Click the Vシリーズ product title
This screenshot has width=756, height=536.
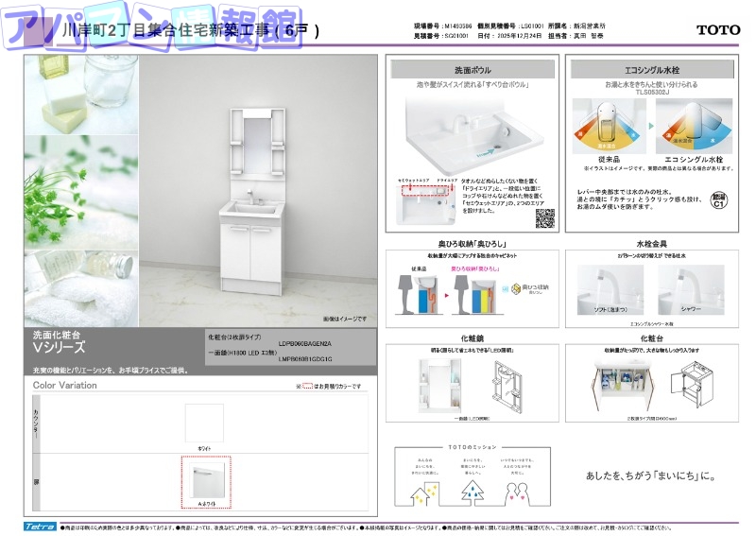59,347
